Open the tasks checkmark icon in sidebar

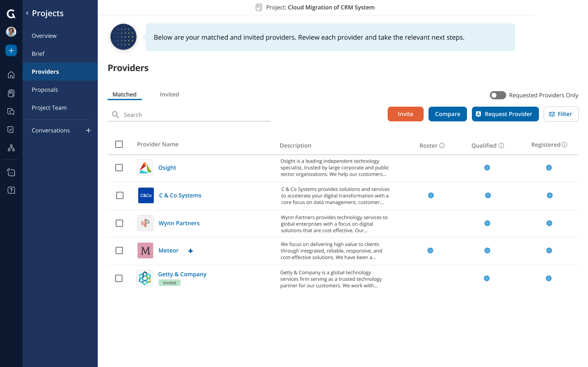coord(11,130)
